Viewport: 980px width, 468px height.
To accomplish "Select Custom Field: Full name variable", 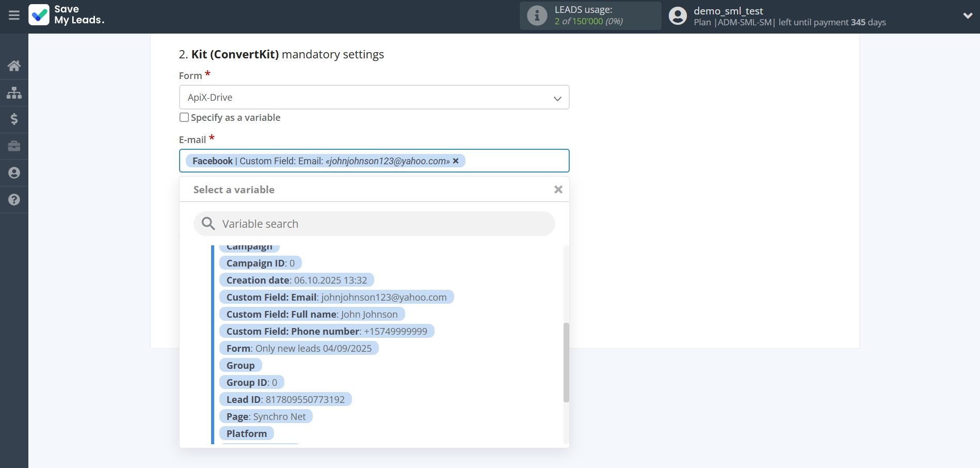I will click(x=312, y=314).
